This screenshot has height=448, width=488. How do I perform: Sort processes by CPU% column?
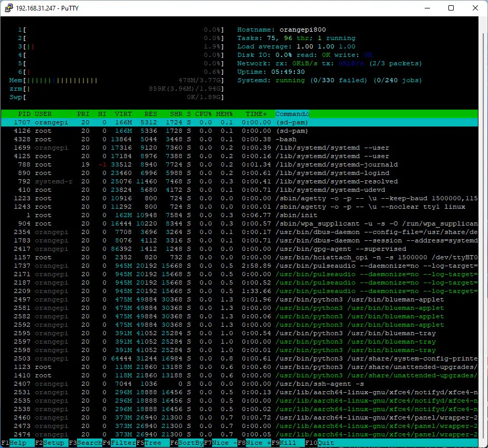click(x=203, y=114)
